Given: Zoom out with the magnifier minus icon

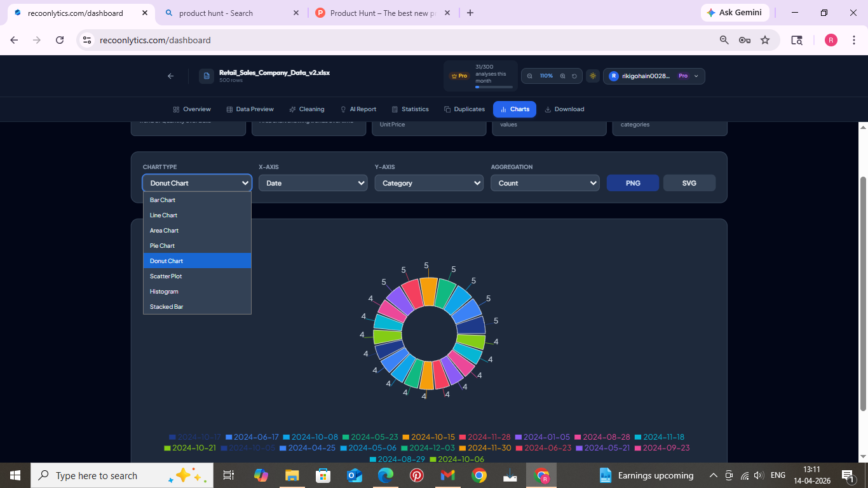Looking at the screenshot, I should click(530, 76).
